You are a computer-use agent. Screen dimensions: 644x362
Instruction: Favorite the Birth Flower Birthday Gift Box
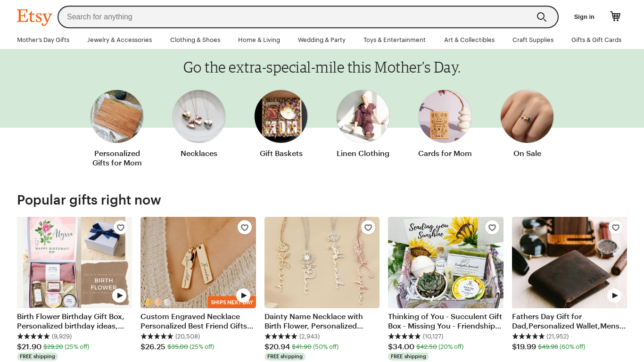pyautogui.click(x=121, y=228)
